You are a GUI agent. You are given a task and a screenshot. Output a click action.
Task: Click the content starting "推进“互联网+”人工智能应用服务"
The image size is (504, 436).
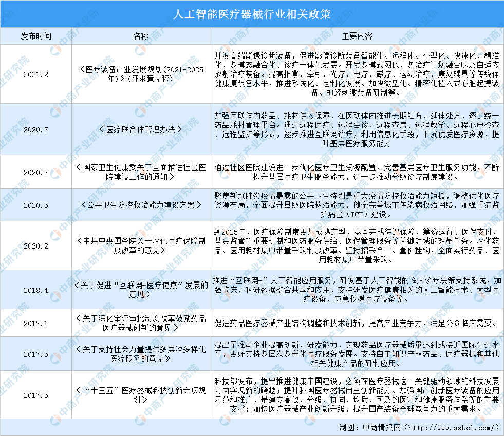point(357,290)
